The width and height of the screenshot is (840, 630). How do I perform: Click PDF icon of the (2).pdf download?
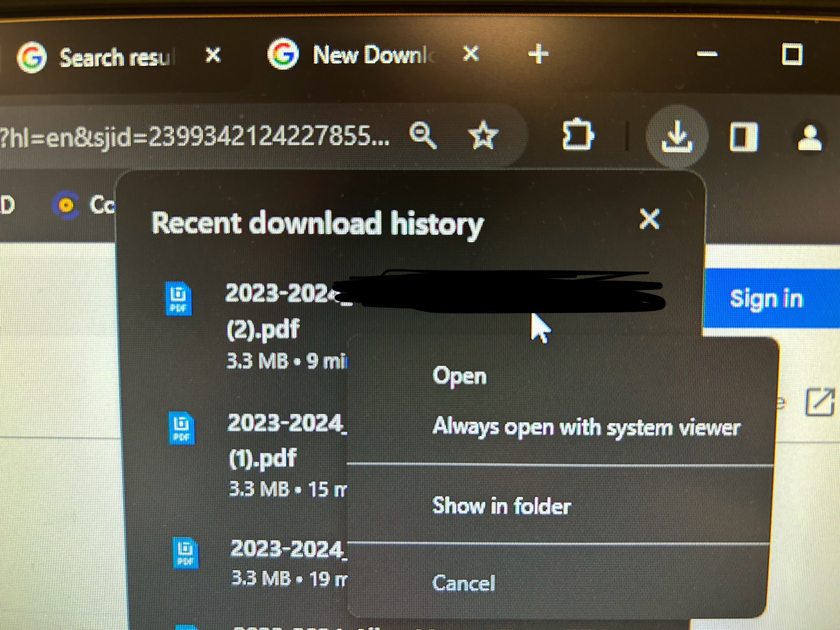point(178,298)
